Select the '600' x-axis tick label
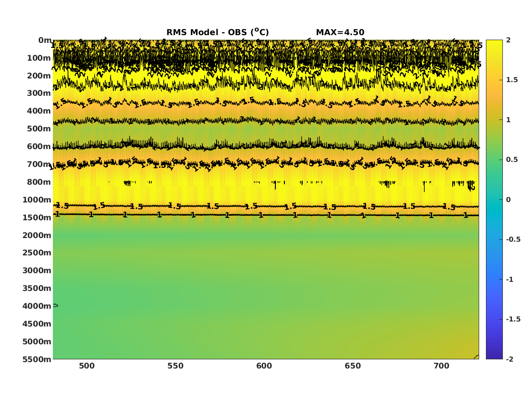 pyautogui.click(x=264, y=366)
